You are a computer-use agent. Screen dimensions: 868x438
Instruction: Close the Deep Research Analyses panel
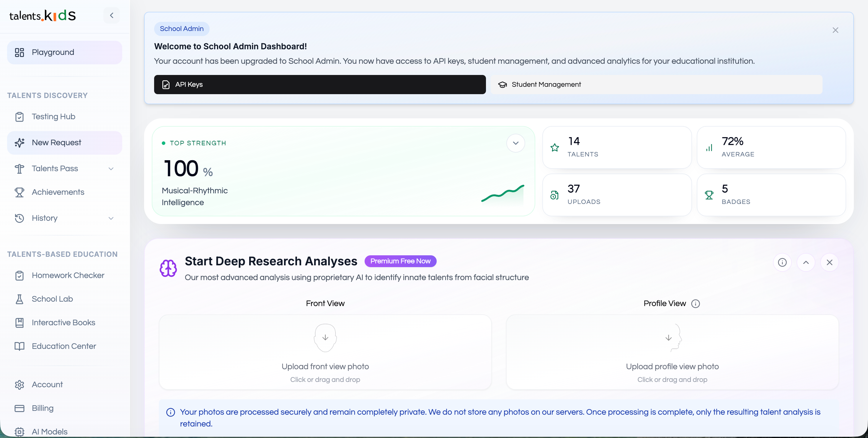829,262
